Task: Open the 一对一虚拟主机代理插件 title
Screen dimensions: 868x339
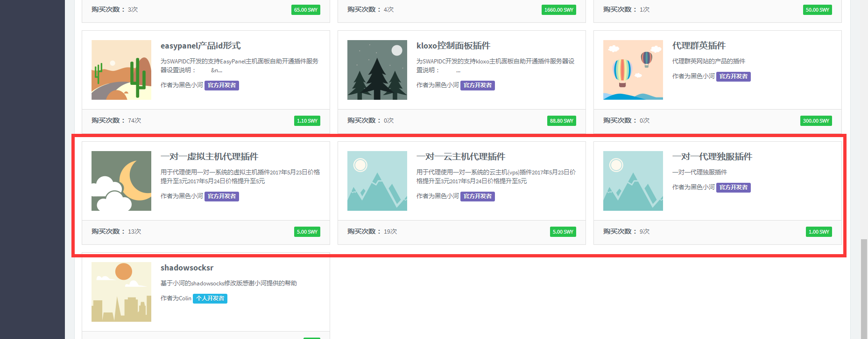Action: (209, 157)
